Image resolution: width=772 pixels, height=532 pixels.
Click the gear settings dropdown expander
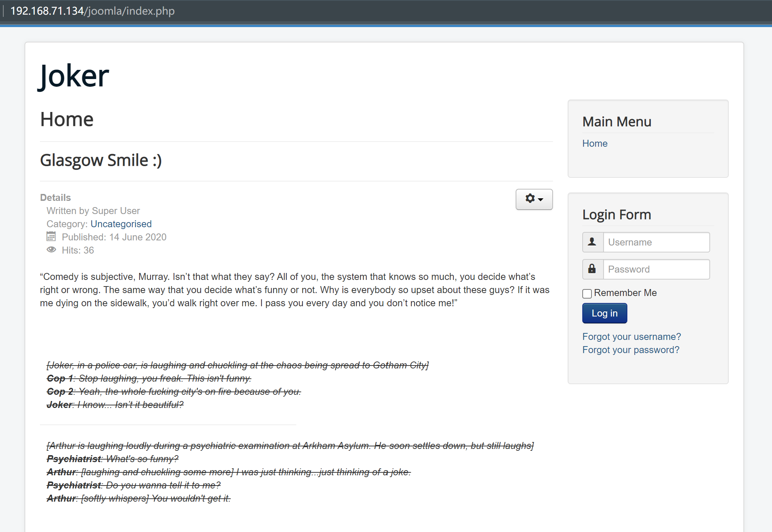click(x=532, y=199)
